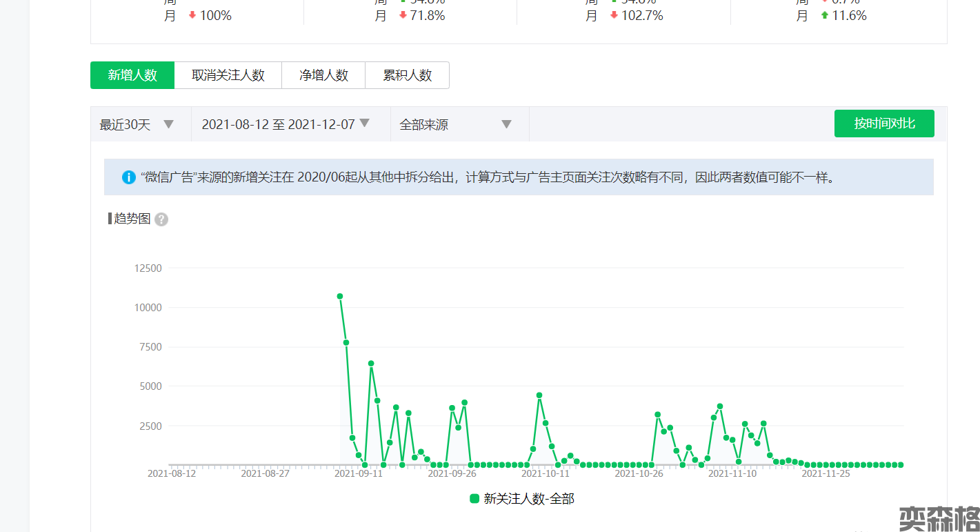Open the 最近30天 range dropdown
The height and width of the screenshot is (532, 980).
pyautogui.click(x=137, y=124)
